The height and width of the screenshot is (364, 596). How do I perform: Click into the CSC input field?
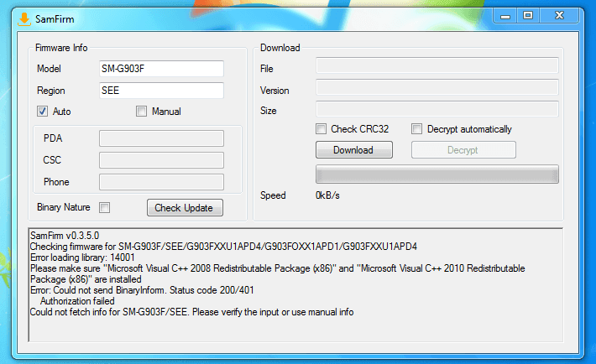click(x=161, y=160)
